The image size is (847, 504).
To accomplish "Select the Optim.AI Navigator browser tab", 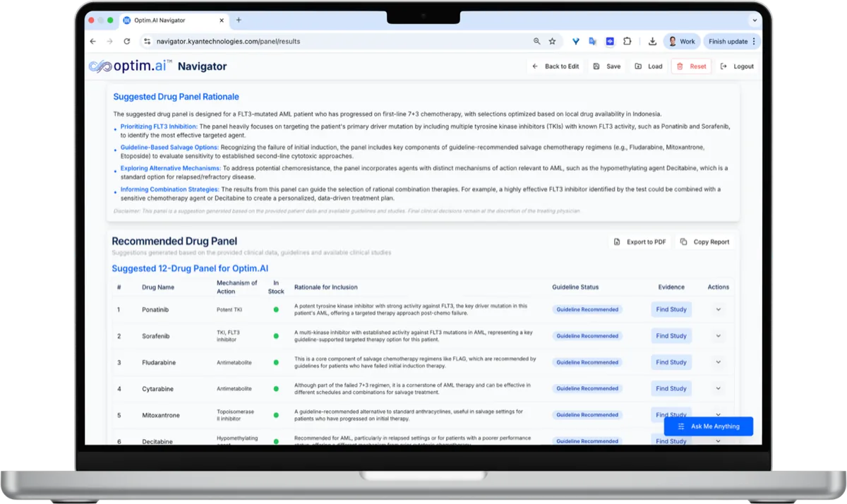I will click(x=174, y=20).
